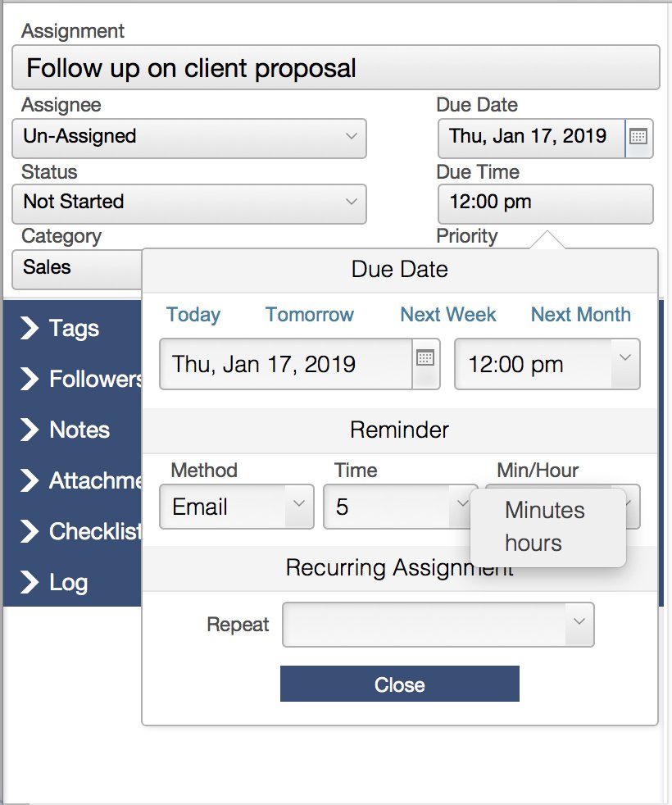
Task: Set due date to Tomorrow
Action: (x=309, y=315)
